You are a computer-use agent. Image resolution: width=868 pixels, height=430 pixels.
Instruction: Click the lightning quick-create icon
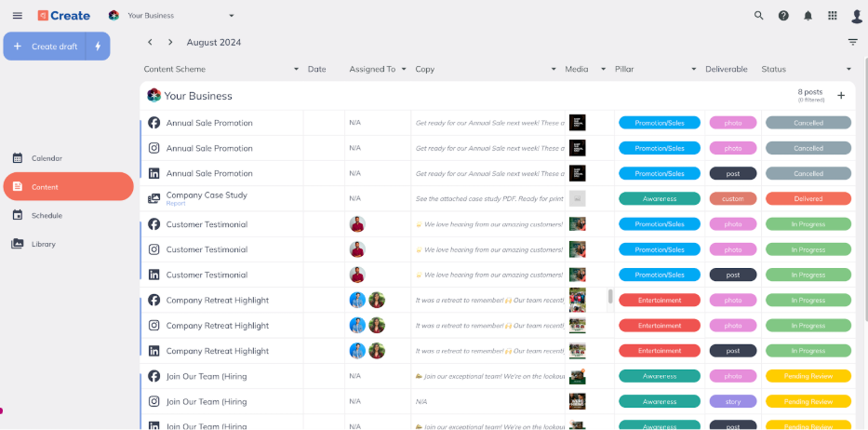(x=98, y=46)
